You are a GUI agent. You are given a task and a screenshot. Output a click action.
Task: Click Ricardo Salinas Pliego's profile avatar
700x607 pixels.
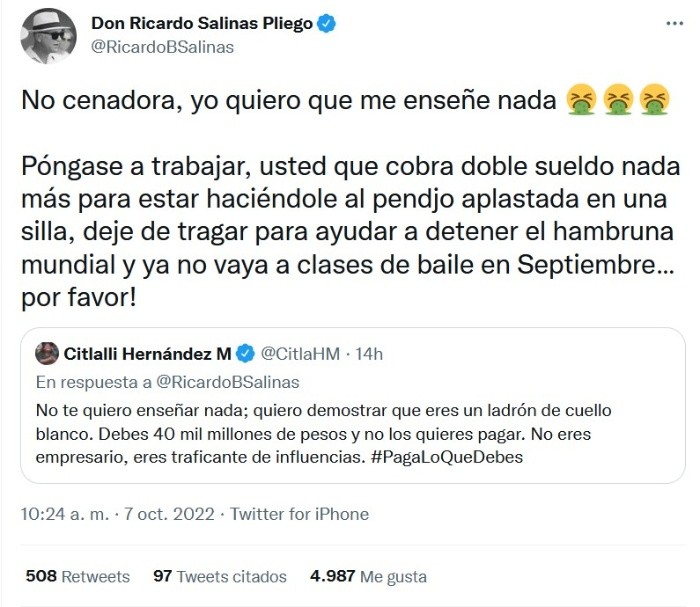coord(49,35)
